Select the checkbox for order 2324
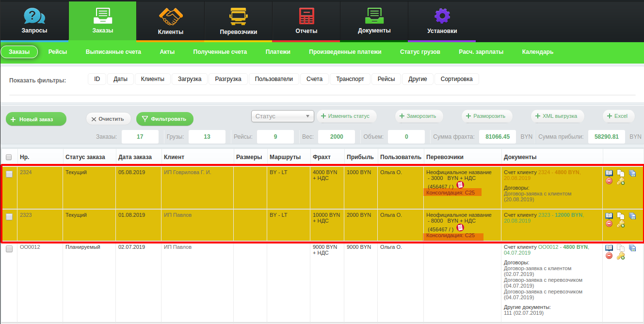This screenshot has height=324, width=644. pos(9,175)
